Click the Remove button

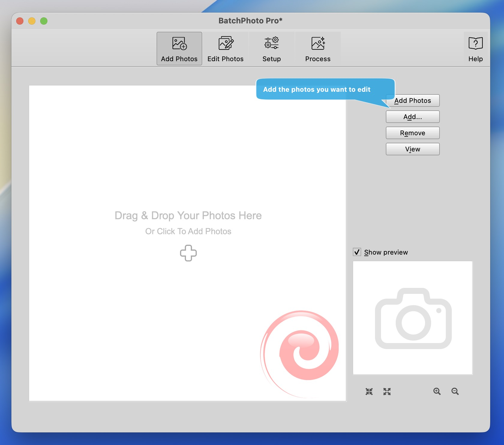pos(412,133)
